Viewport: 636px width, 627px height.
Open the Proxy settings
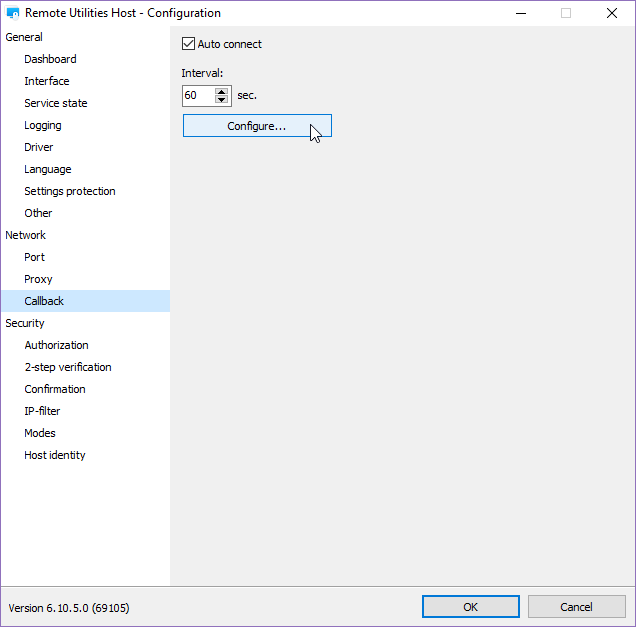[x=38, y=279]
